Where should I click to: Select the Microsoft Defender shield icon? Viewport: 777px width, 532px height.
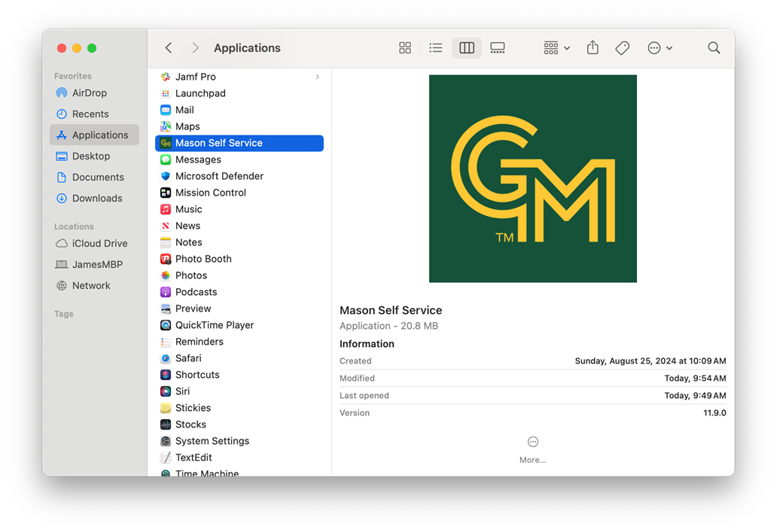tap(166, 176)
